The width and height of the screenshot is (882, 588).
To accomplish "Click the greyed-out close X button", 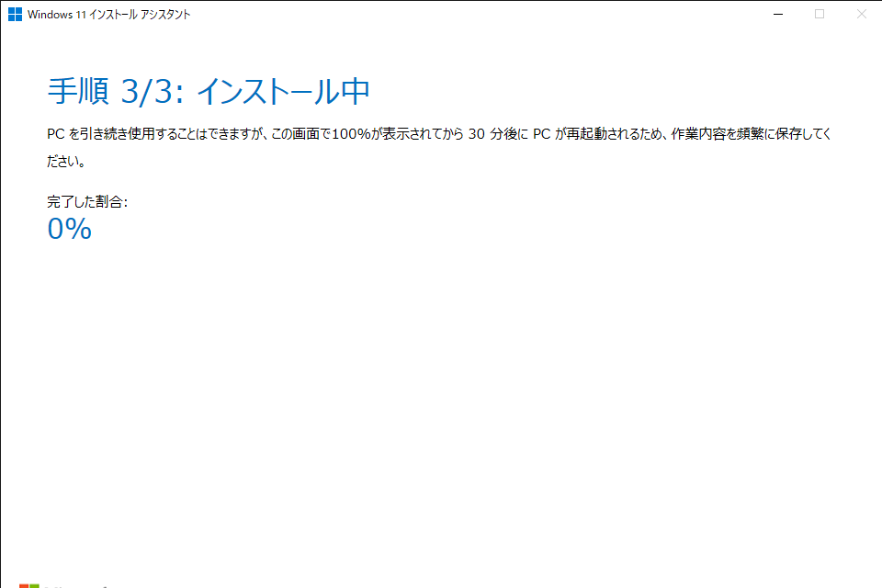I will pos(861,14).
